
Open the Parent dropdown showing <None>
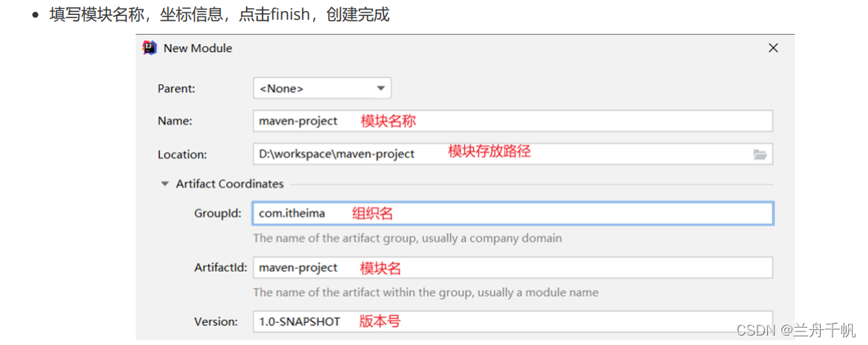pyautogui.click(x=322, y=88)
